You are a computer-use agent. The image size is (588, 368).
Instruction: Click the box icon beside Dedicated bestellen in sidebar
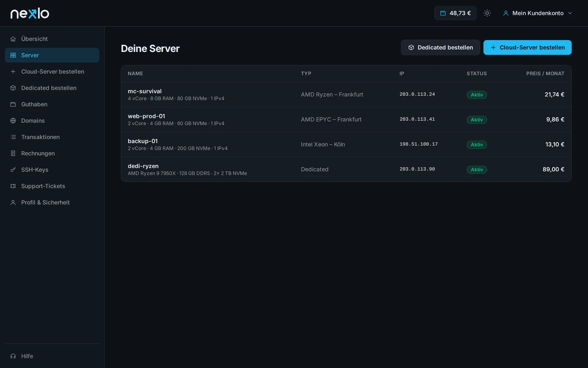coord(13,88)
